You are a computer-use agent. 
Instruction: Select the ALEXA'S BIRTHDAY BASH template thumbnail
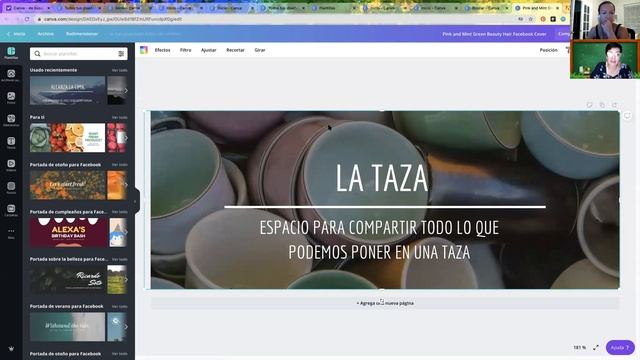(x=67, y=232)
